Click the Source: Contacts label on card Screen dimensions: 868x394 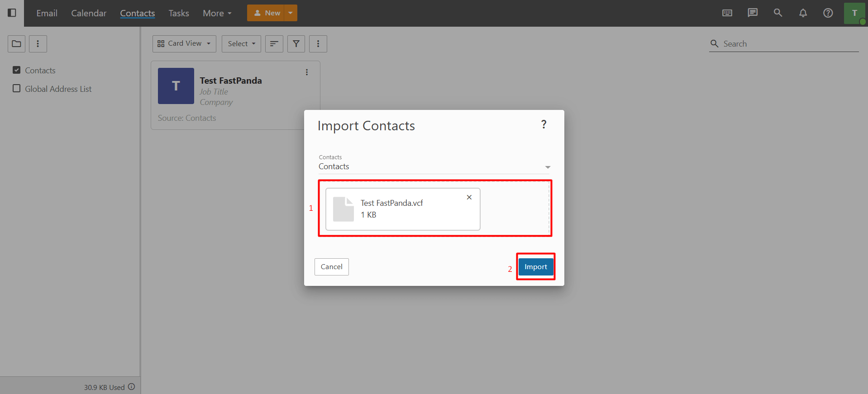[x=187, y=118]
